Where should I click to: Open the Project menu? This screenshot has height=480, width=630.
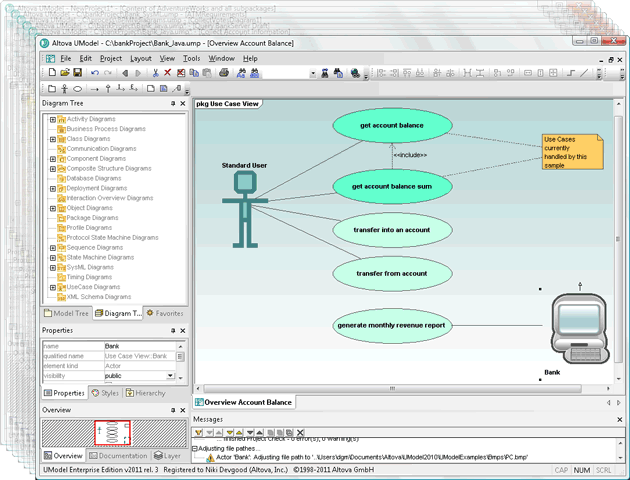point(111,59)
